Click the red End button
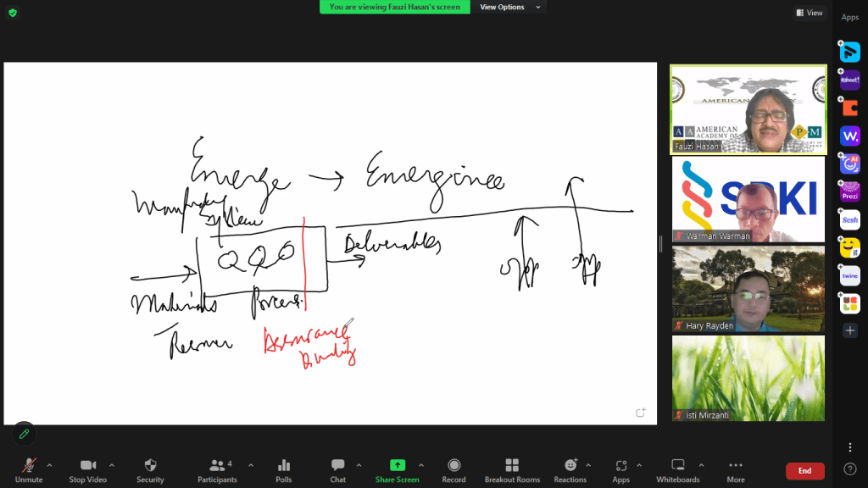Image resolution: width=868 pixels, height=488 pixels. click(x=805, y=471)
